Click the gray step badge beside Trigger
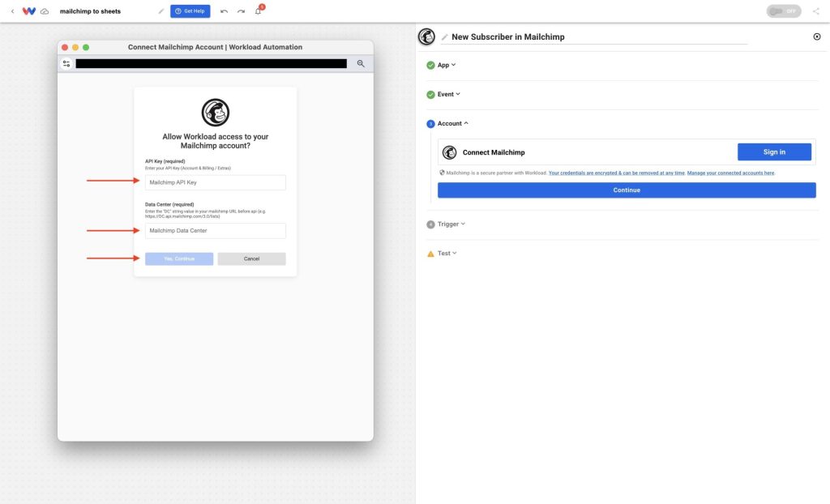The image size is (830, 504). [x=431, y=224]
